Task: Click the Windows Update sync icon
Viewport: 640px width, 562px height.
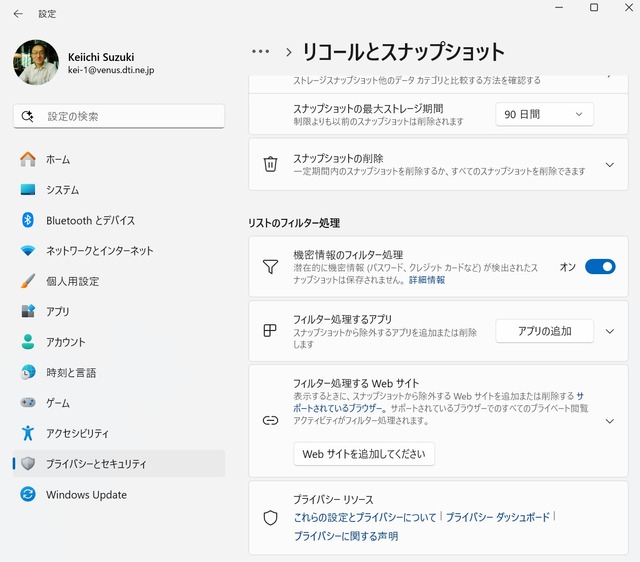Action: 28,495
